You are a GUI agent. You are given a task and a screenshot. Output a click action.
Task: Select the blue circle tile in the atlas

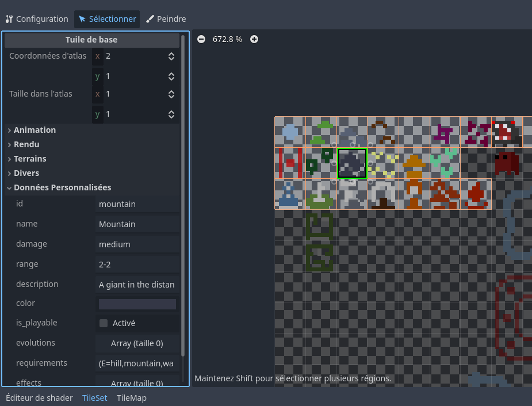[x=290, y=132]
